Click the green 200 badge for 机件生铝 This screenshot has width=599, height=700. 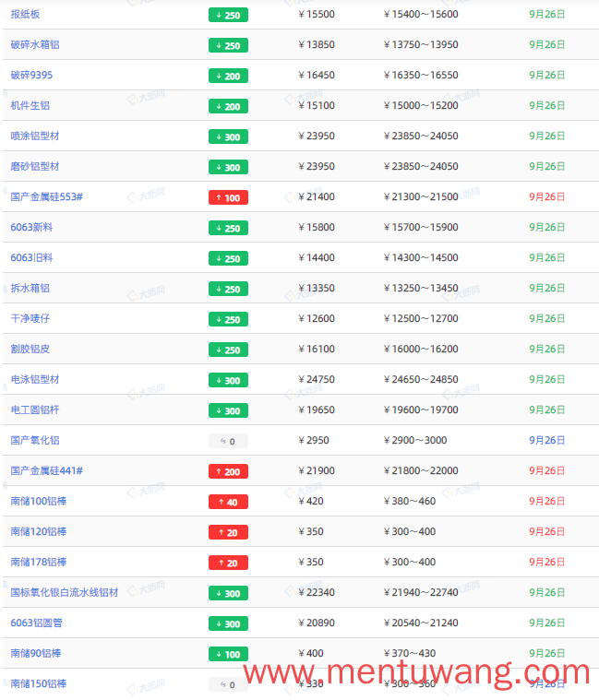coord(228,106)
